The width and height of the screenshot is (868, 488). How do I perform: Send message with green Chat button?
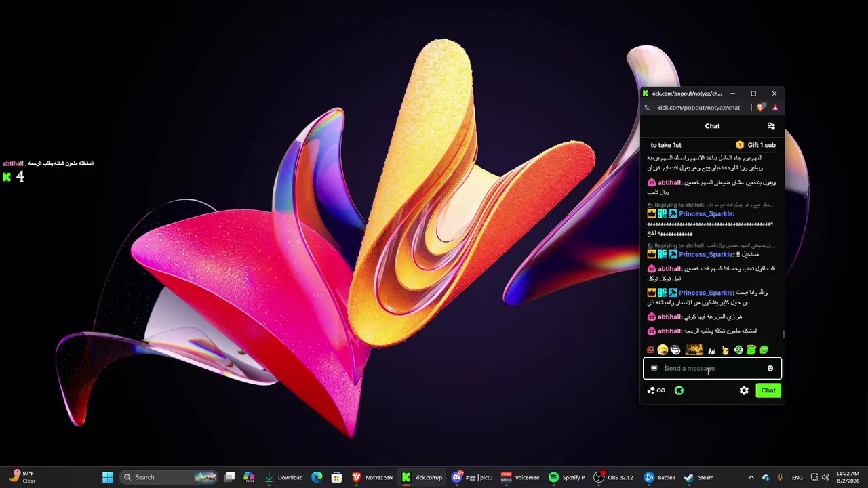(x=768, y=390)
